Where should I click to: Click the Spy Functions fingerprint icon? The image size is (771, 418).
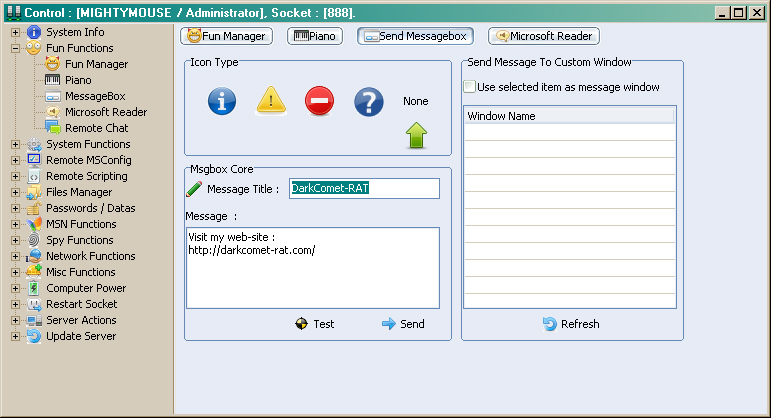click(34, 240)
